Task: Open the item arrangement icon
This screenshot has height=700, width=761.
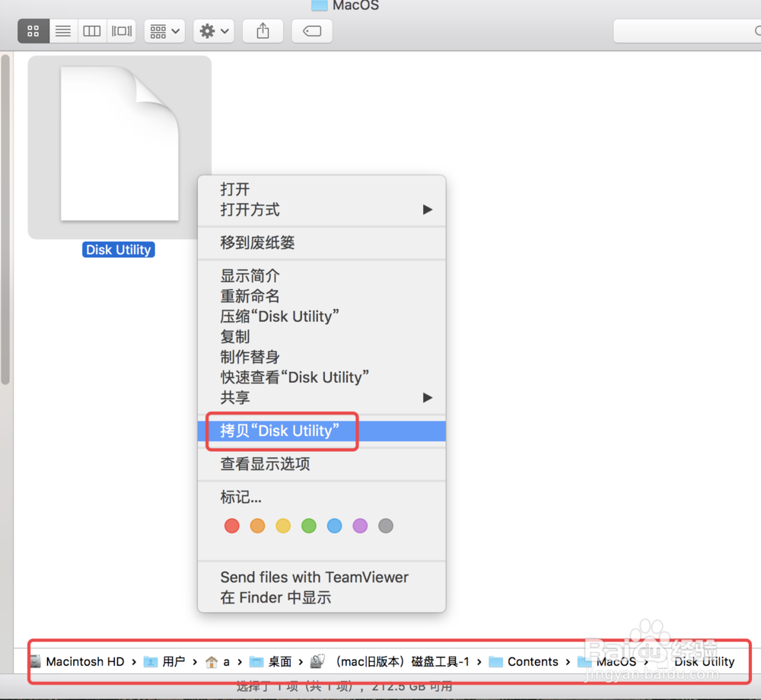Action: click(158, 30)
